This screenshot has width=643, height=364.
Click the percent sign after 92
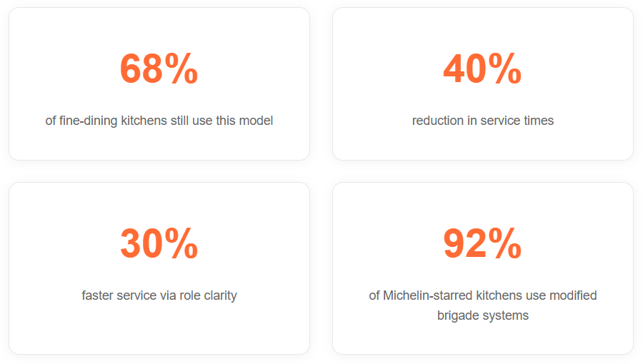[x=505, y=243]
